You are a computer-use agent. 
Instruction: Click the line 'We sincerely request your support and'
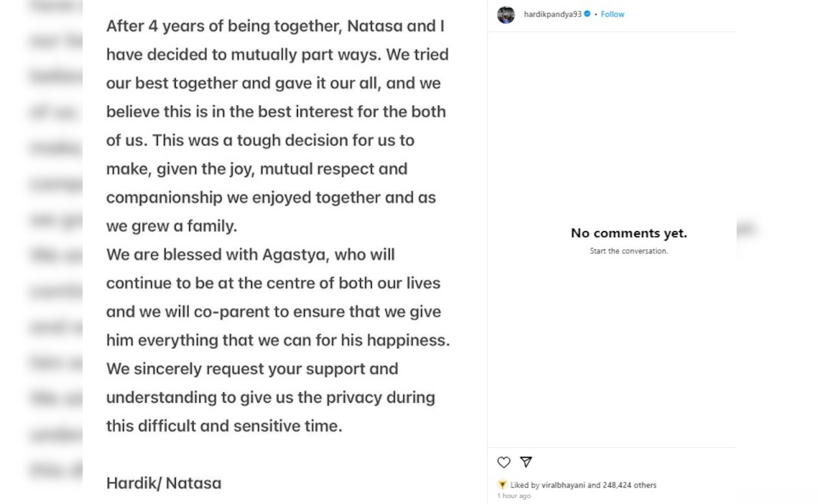click(252, 369)
